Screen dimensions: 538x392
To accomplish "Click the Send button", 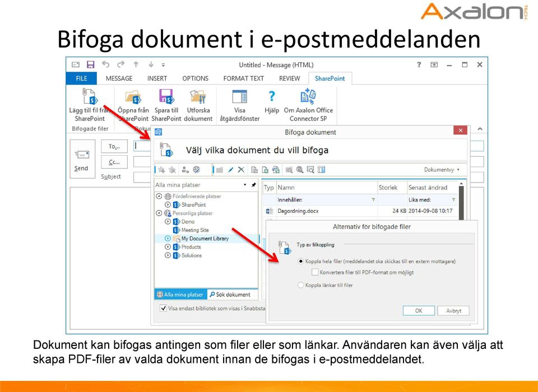I will point(82,159).
